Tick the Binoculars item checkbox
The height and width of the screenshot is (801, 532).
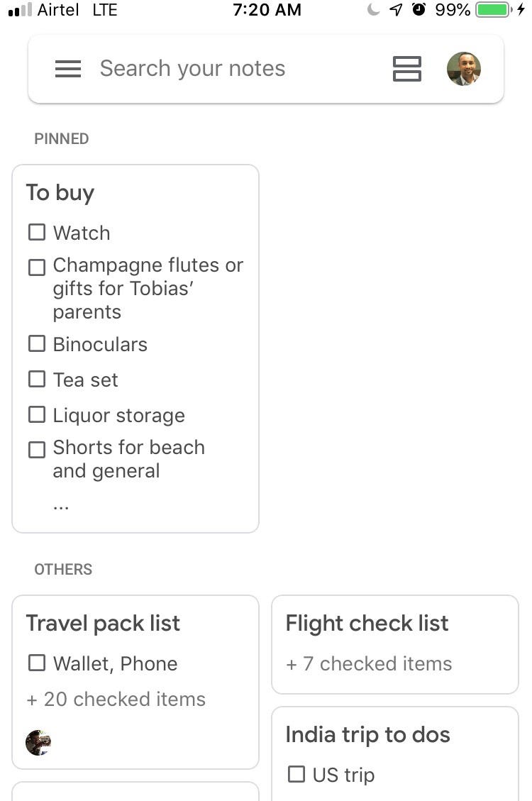pos(37,344)
